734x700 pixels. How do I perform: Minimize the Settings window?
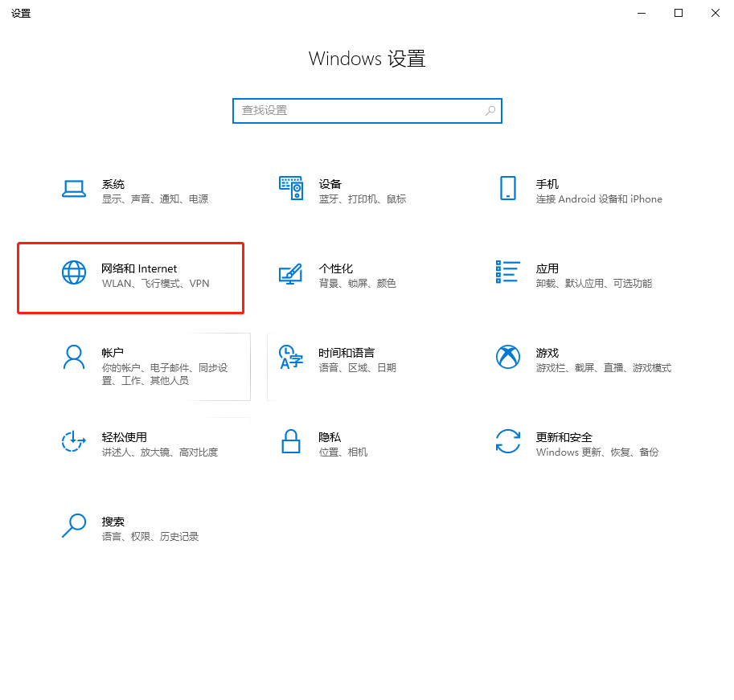(x=641, y=13)
